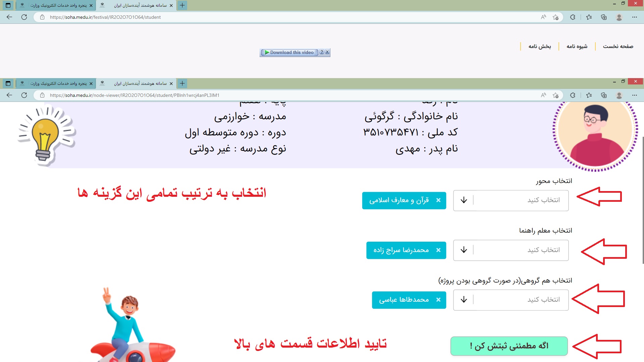Click Download this video button

[x=289, y=52]
